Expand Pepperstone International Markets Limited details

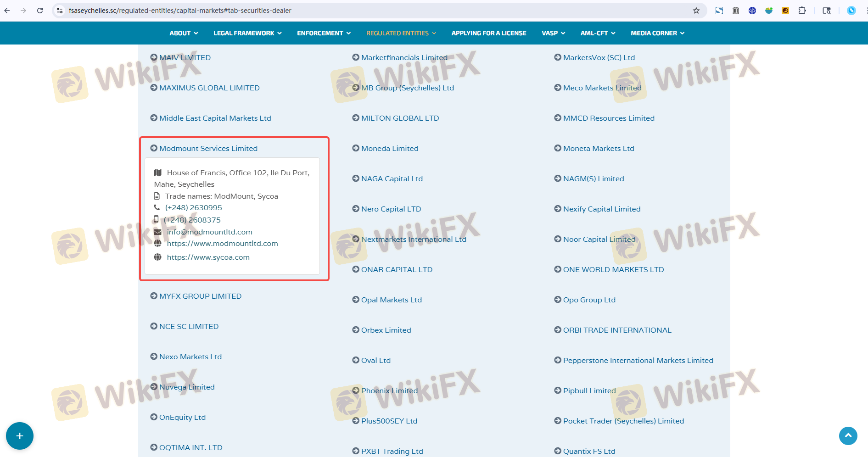point(638,360)
